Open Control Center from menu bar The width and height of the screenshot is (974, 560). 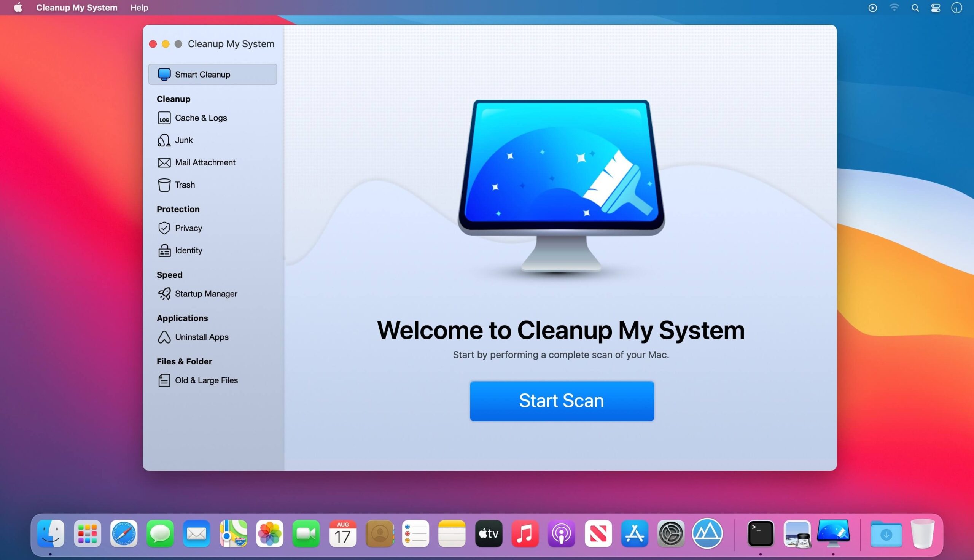click(936, 8)
